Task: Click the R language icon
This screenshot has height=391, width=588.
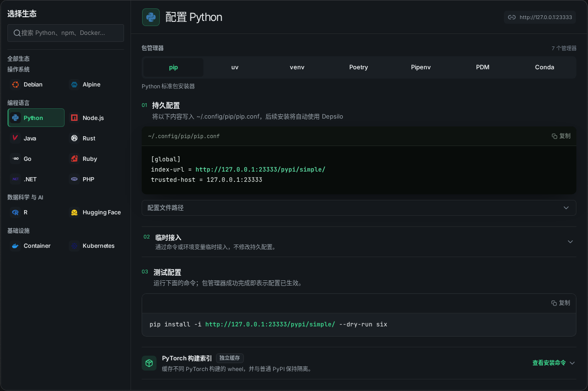Action: point(15,212)
